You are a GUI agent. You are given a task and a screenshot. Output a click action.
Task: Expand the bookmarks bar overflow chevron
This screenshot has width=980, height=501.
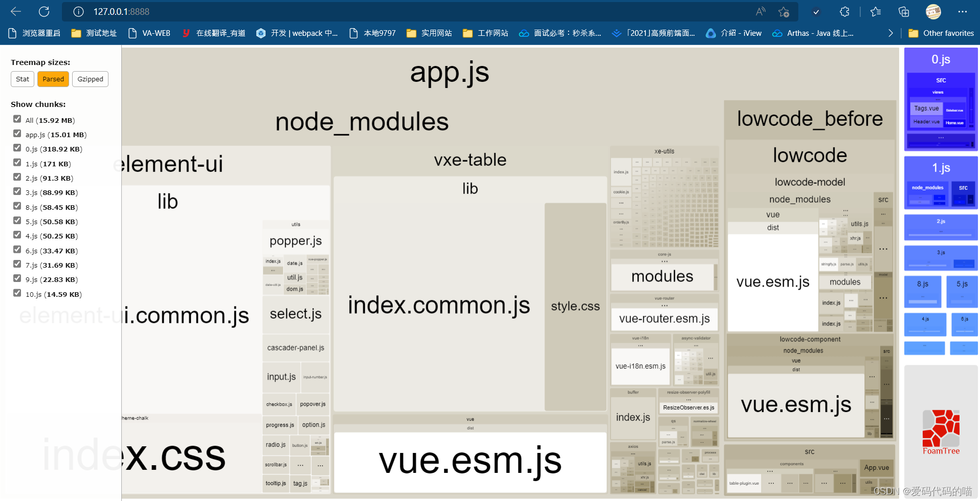coord(890,33)
